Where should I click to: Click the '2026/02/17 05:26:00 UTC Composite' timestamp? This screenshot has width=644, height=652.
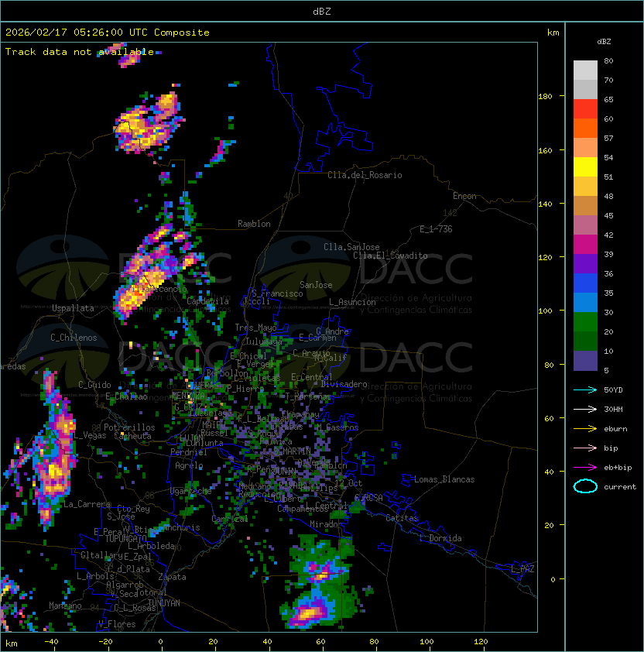(x=108, y=33)
